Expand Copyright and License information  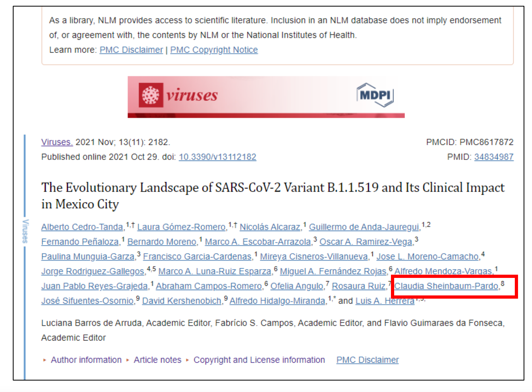[259, 360]
